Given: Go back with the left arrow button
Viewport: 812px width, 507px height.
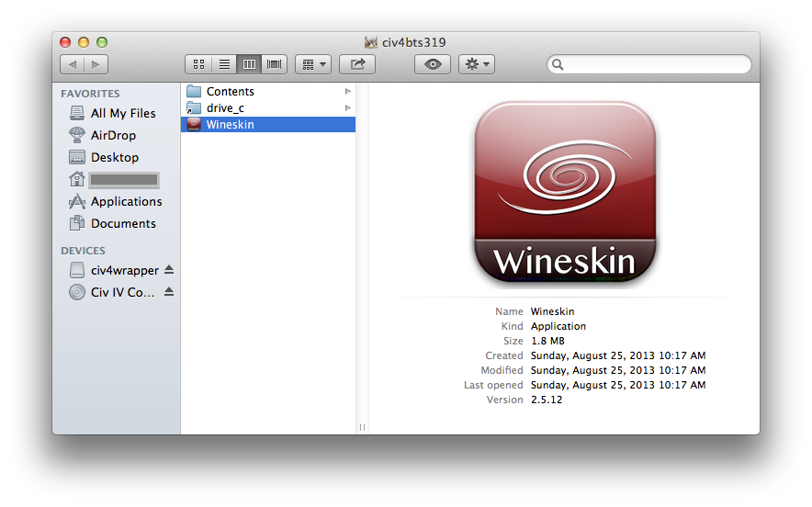Looking at the screenshot, I should pyautogui.click(x=72, y=64).
